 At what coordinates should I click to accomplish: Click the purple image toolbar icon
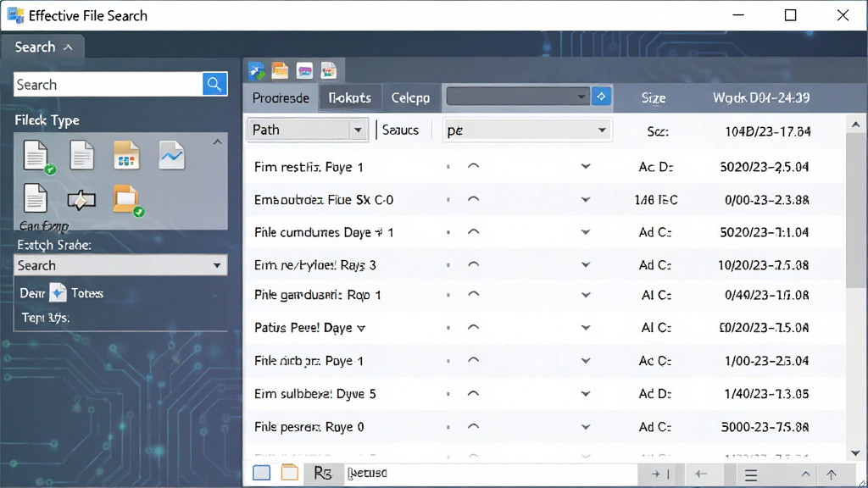click(x=304, y=71)
